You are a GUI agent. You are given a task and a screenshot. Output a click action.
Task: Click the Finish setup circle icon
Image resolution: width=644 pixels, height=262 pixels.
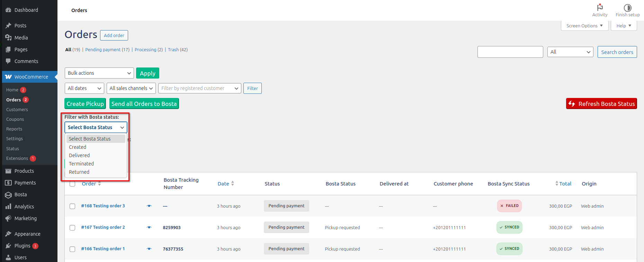628,8
